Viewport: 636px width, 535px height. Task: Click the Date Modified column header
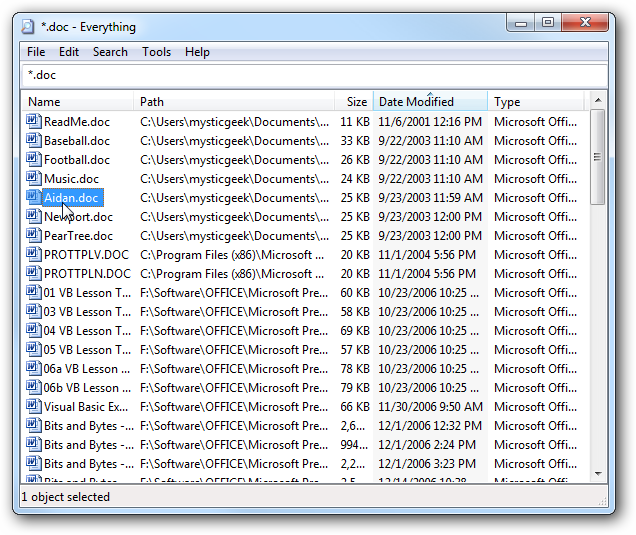(430, 101)
